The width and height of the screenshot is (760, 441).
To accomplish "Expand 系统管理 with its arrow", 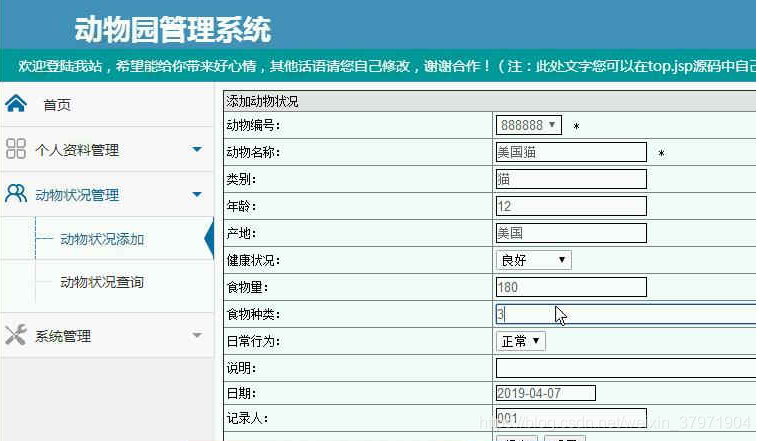I will point(197,335).
